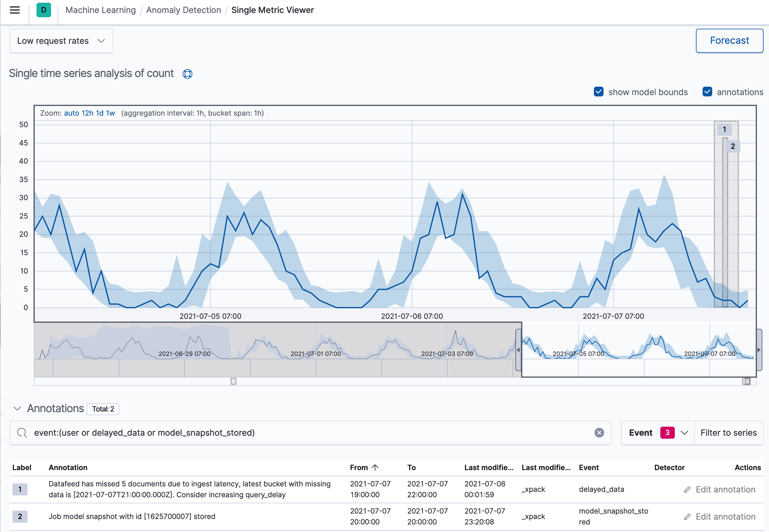Click the Forecast button
Image resolution: width=769 pixels, height=532 pixels.
[x=729, y=41]
